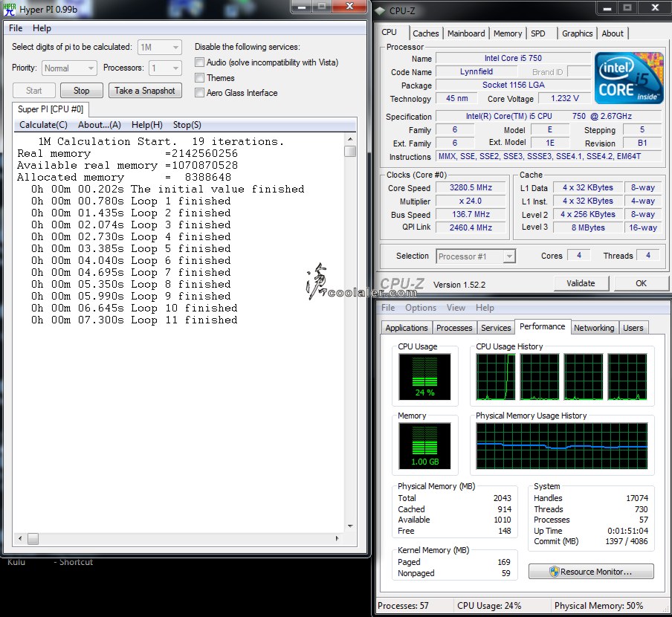
Task: Click the Super PI vertical scrollbar thumb
Action: click(x=350, y=151)
